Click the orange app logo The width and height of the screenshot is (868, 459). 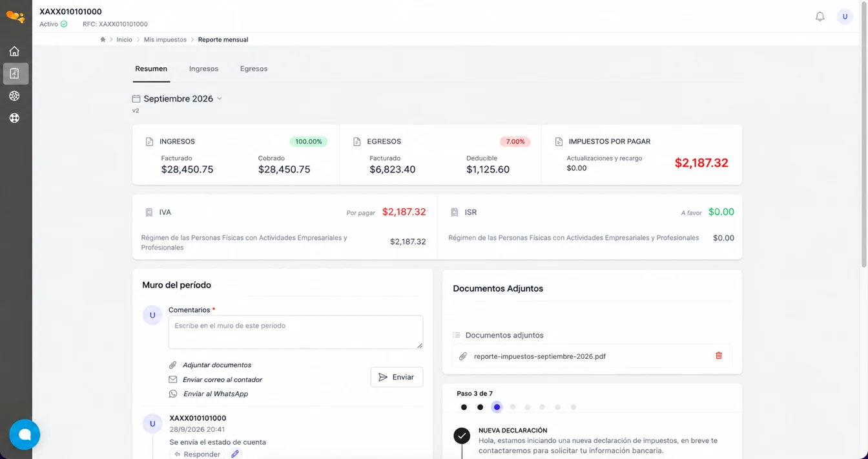15,17
